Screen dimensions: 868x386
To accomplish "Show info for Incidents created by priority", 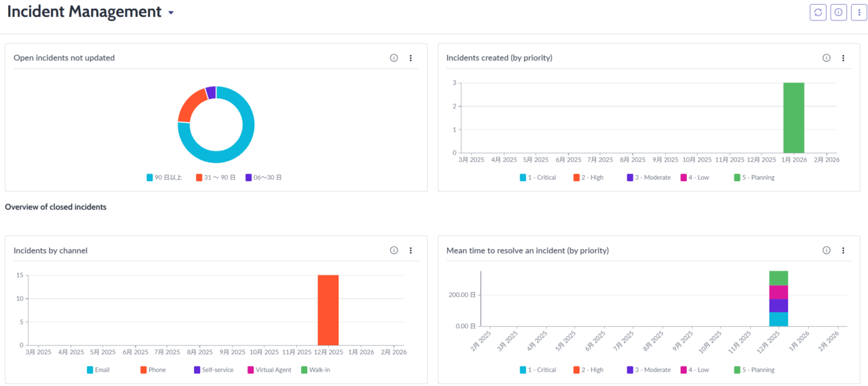I will [x=827, y=58].
